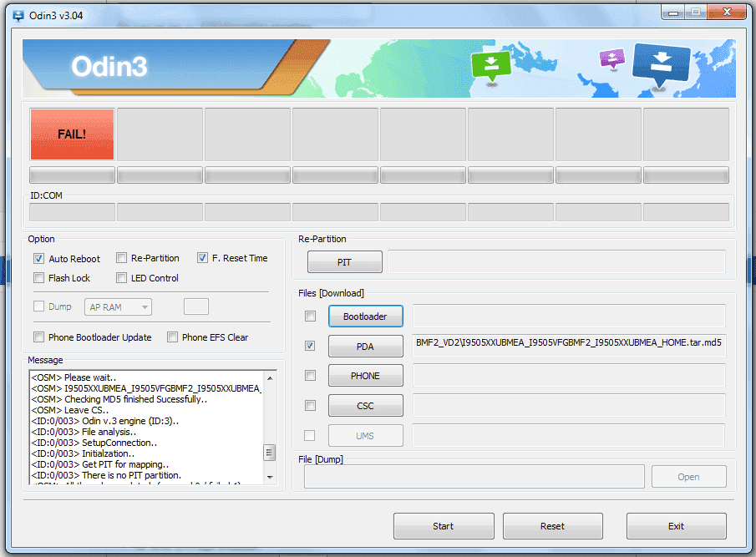Click the PIT button
This screenshot has width=756, height=557.
pos(345,261)
